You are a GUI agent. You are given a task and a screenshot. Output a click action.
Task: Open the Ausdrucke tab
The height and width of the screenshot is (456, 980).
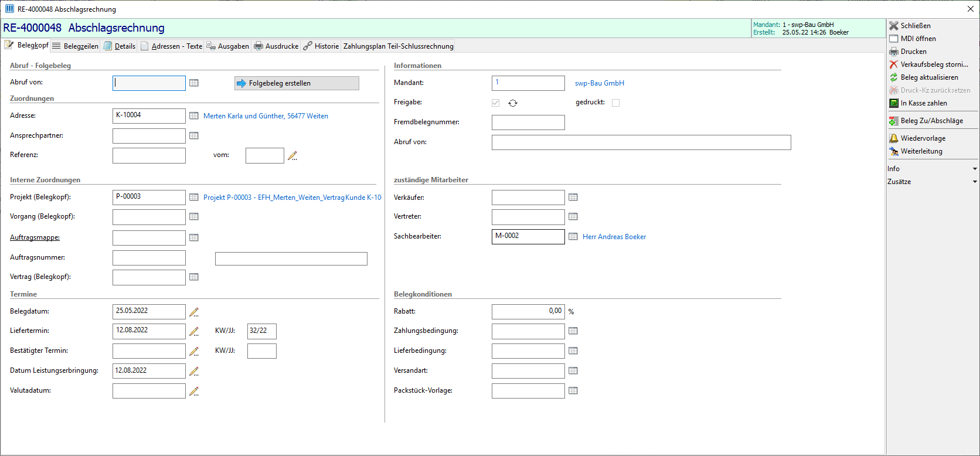click(276, 46)
